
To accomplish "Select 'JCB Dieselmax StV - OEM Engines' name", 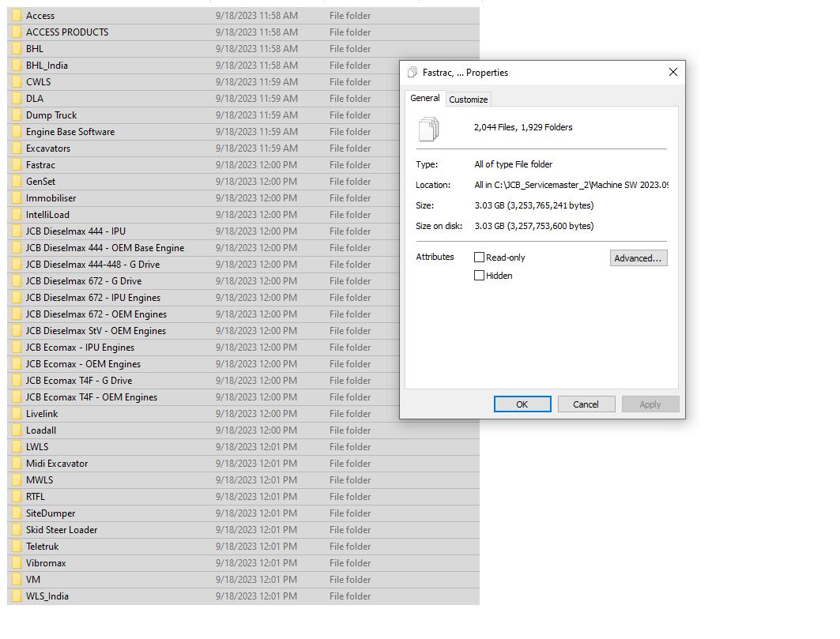I will point(96,331).
